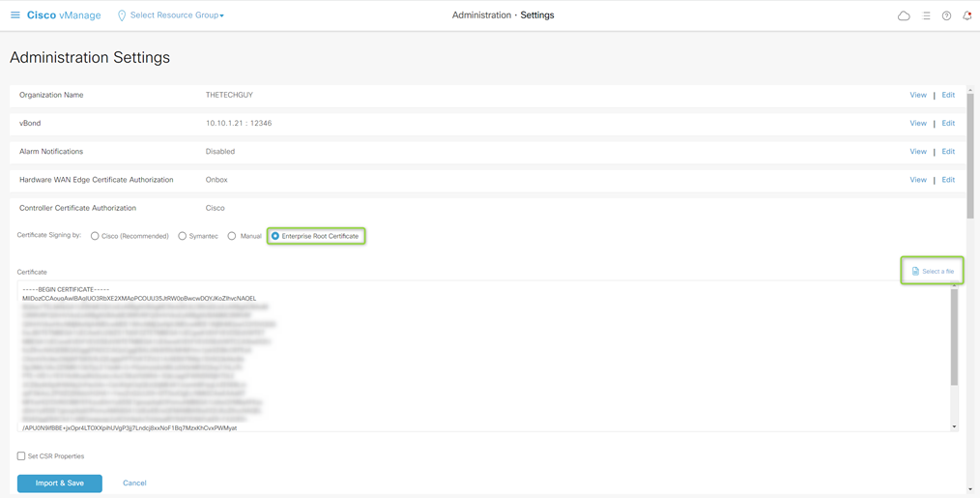Choose Manual certificate signing
This screenshot has width=980, height=498.
coord(232,236)
